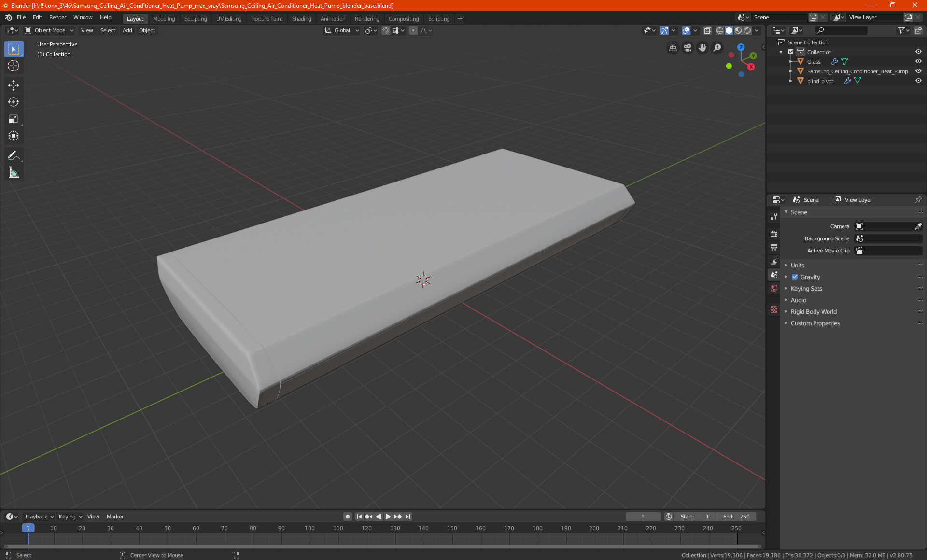Open the Keying dropdown in timeline
The image size is (927, 560).
(70, 517)
